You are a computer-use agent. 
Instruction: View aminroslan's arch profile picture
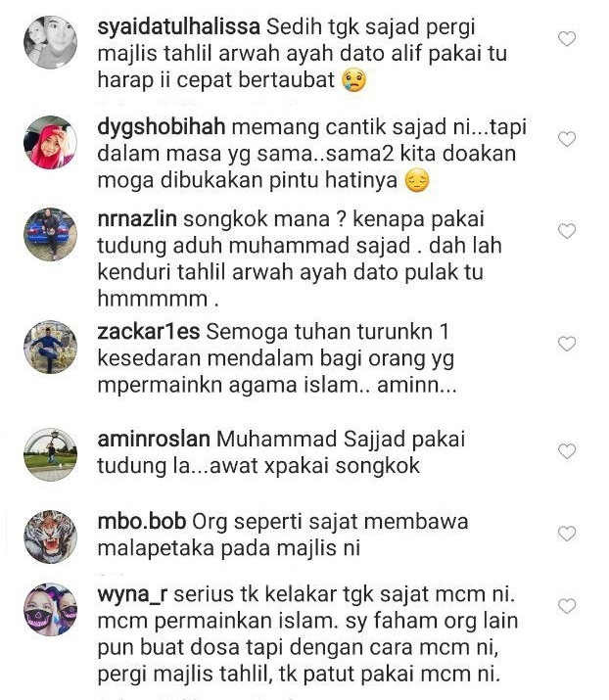tap(50, 454)
